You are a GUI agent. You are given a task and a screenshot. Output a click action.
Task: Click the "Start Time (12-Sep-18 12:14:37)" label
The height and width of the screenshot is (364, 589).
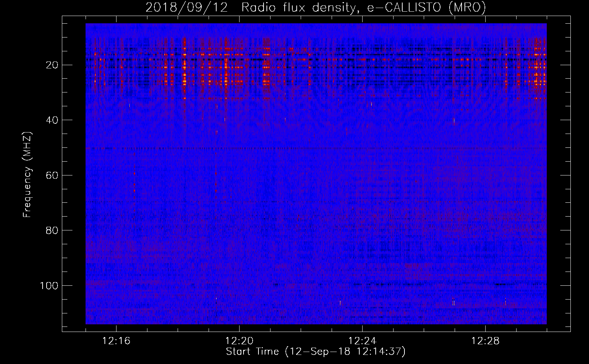(316, 352)
